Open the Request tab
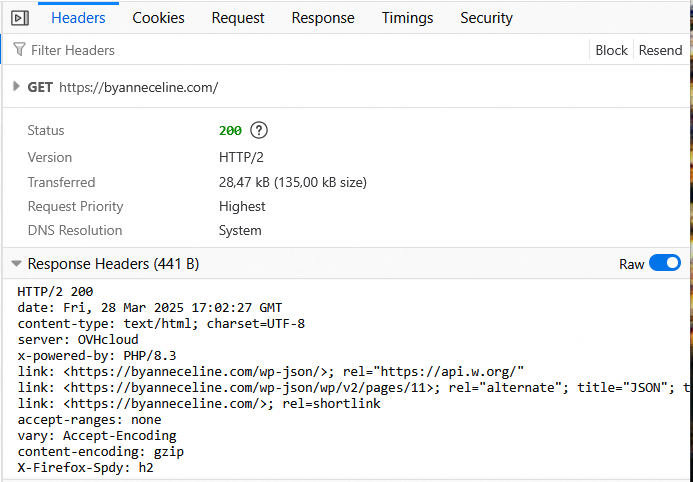Image resolution: width=693 pixels, height=482 pixels. (x=238, y=18)
